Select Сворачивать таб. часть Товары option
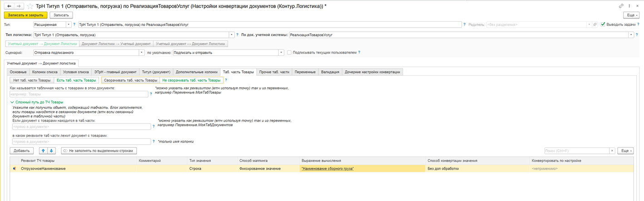The width and height of the screenshot is (644, 201). coord(131,80)
